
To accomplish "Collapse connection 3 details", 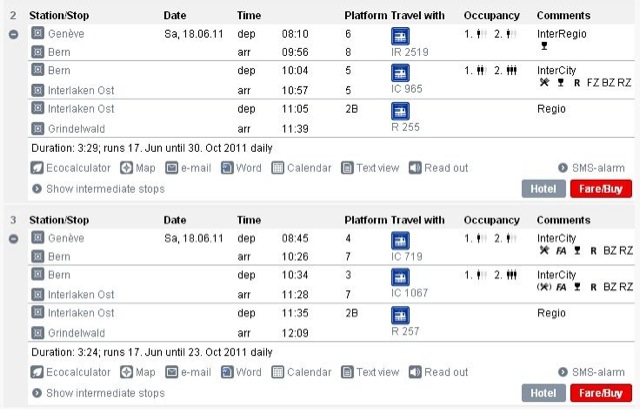I will 13,239.
